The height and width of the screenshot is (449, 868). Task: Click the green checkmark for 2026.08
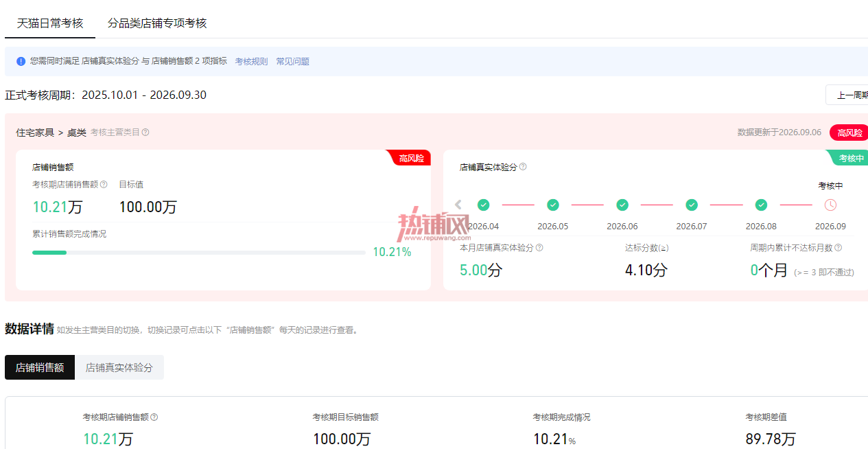click(x=761, y=205)
